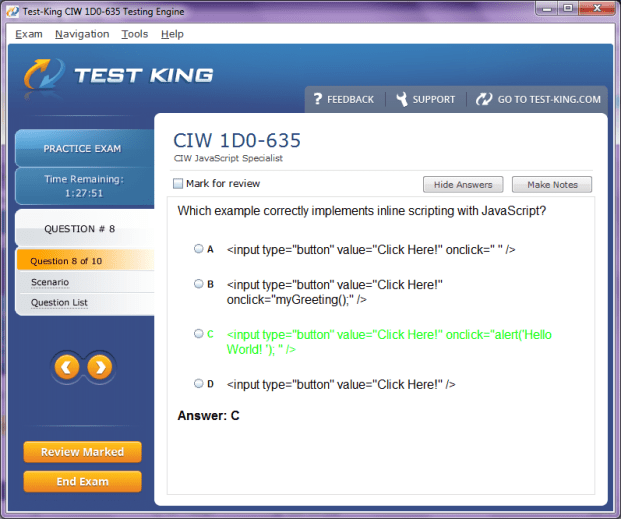Go to the next question arrow
Image resolution: width=621 pixels, height=519 pixels.
(100, 367)
